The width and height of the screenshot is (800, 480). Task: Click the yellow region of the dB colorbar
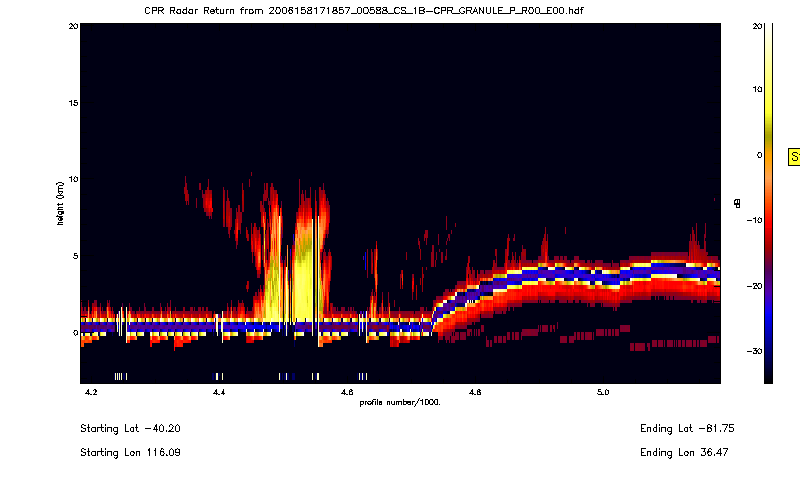coord(767,95)
